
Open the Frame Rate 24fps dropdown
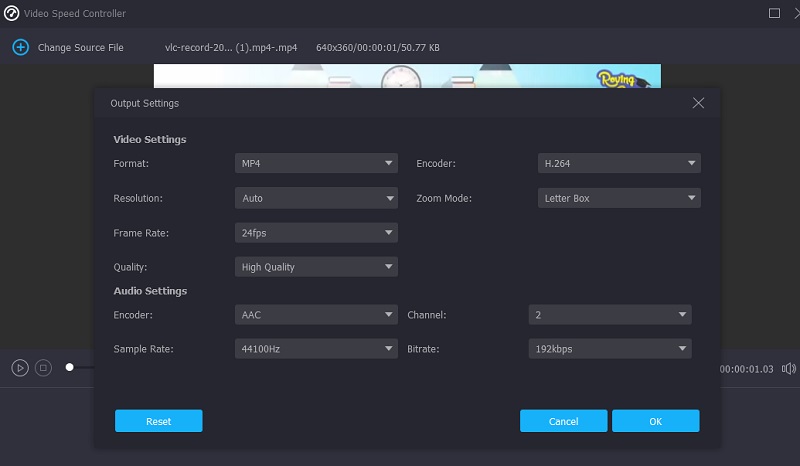316,233
